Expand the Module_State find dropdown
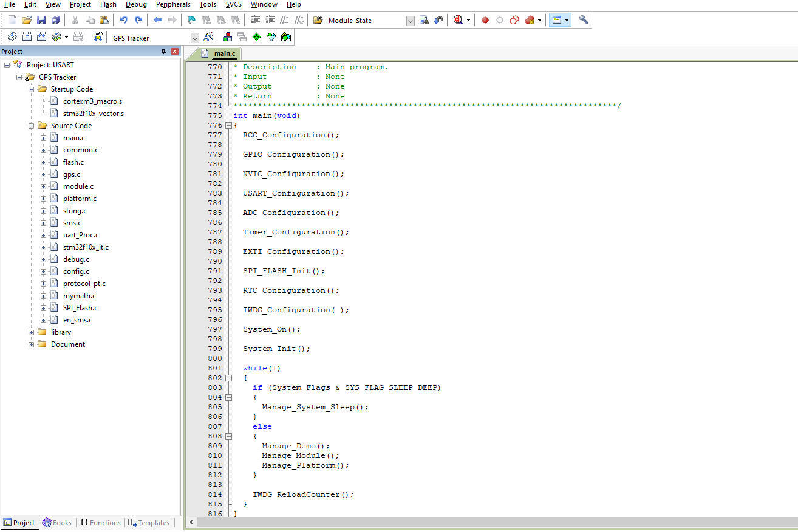 tap(410, 21)
